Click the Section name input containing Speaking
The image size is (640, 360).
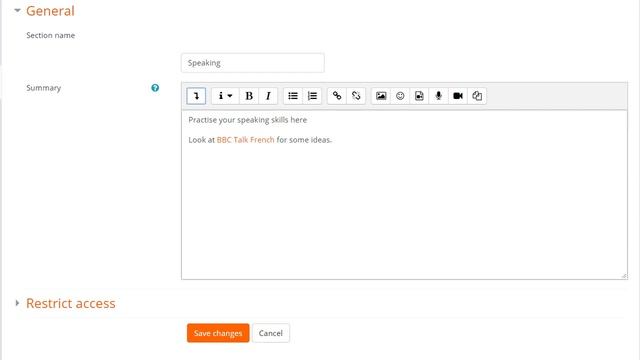[x=253, y=63]
